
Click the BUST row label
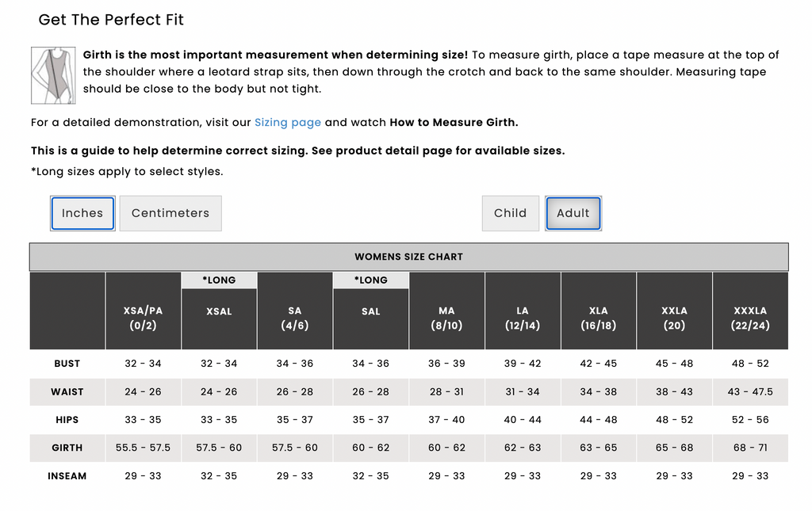[67, 364]
